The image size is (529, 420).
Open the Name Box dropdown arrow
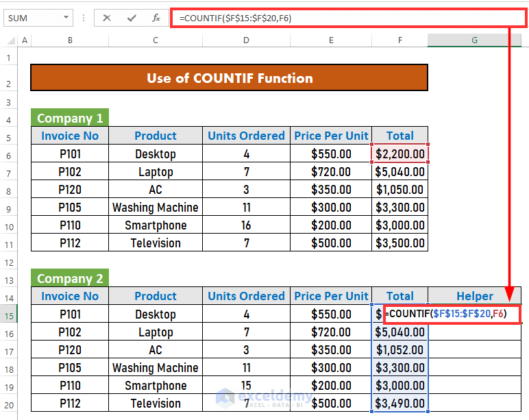66,18
